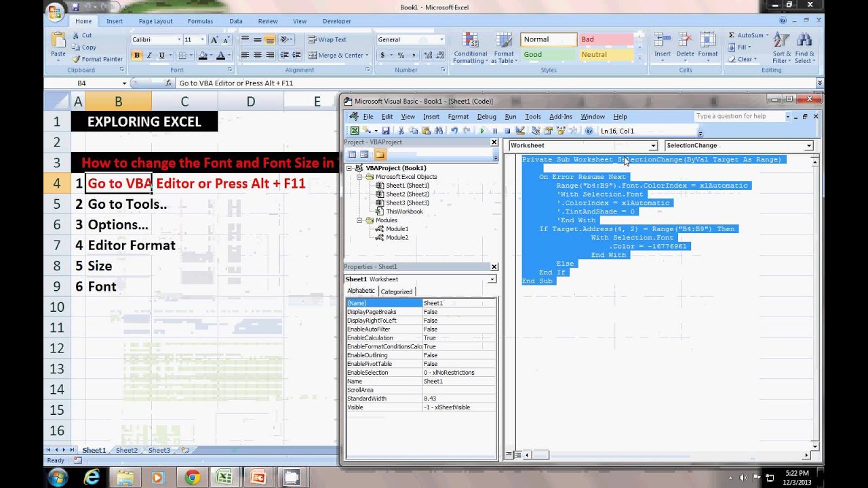Image resolution: width=868 pixels, height=488 pixels.
Task: Open the Tools menu in VBA editor
Action: click(x=533, y=117)
